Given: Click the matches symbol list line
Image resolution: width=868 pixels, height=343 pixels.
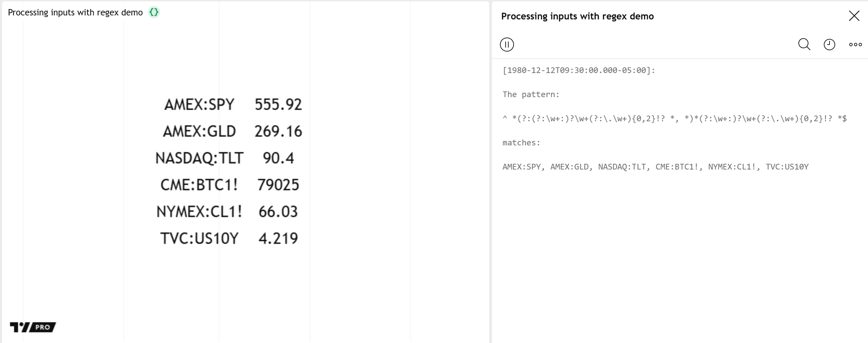Looking at the screenshot, I should 655,167.
